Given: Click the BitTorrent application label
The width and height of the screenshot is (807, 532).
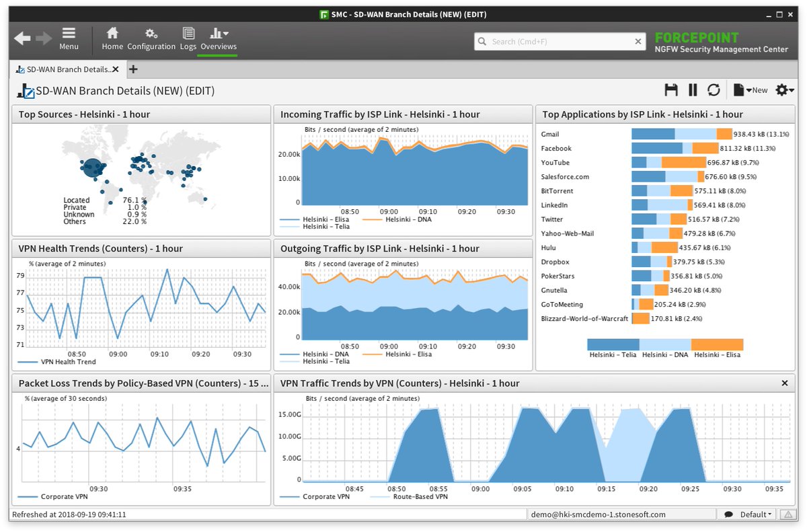Looking at the screenshot, I should pos(557,191).
